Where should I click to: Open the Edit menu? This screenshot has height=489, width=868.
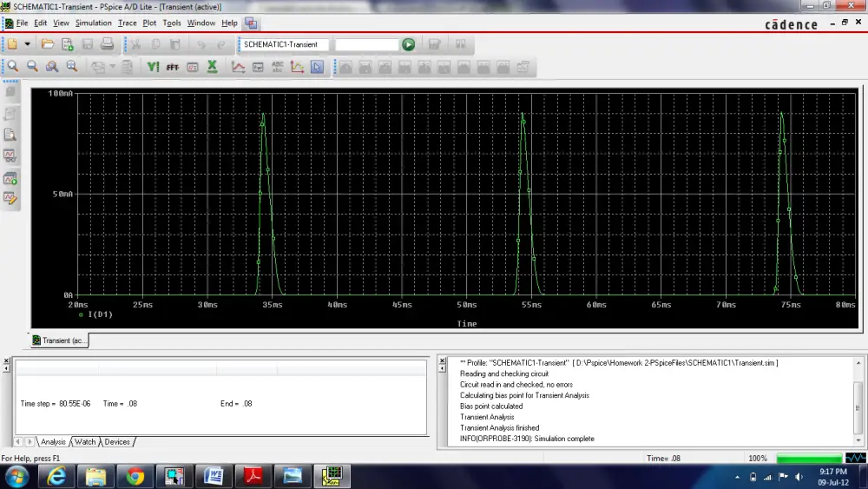(x=41, y=23)
